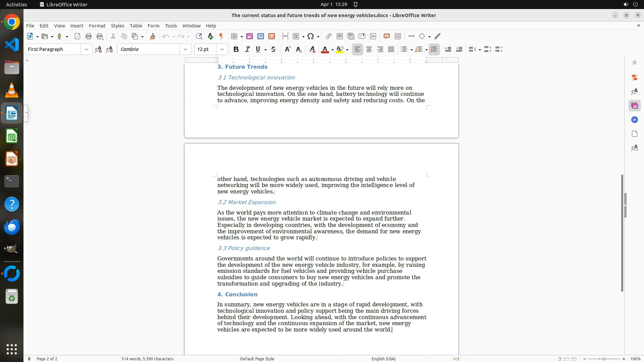Viewport: 644px width, 362px height.
Task: Open the Tools menu
Action: 171,26
